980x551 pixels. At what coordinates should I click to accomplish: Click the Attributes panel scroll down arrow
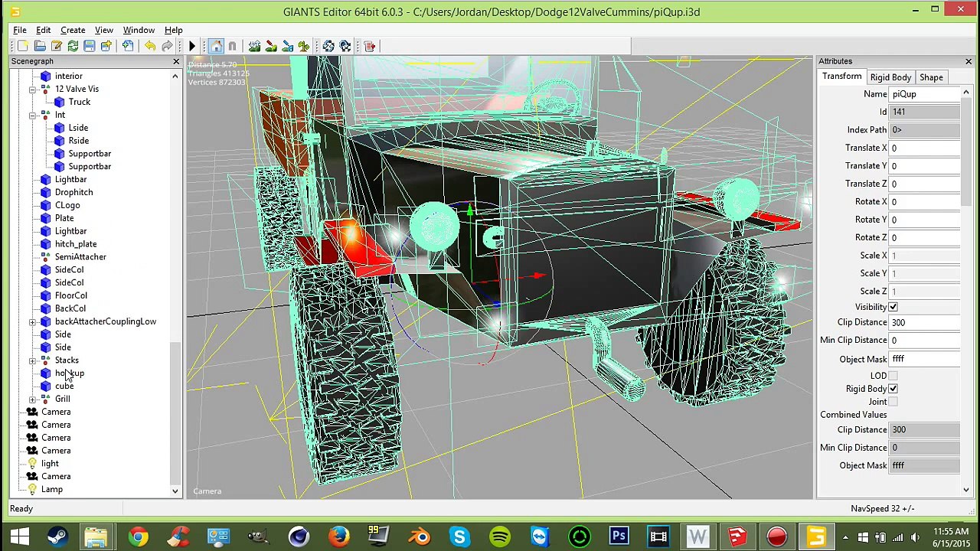pos(965,490)
